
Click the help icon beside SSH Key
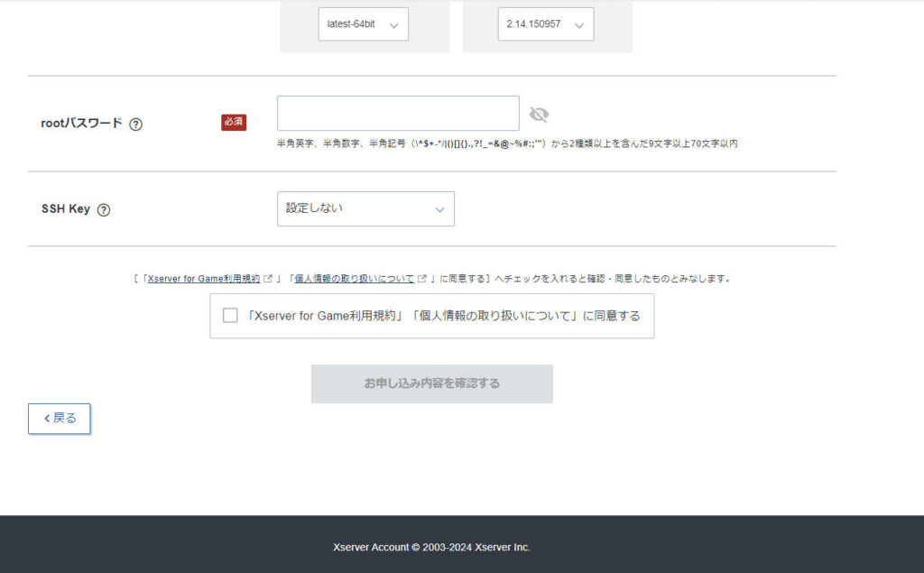coord(104,209)
